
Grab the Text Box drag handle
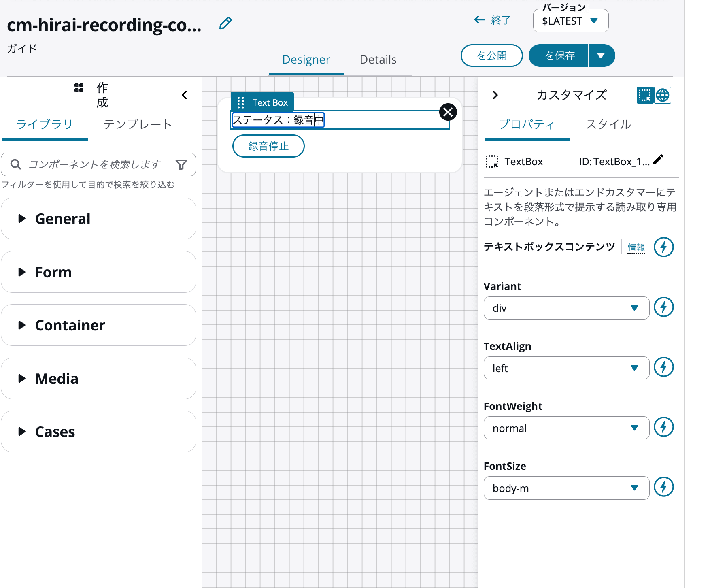(x=240, y=102)
